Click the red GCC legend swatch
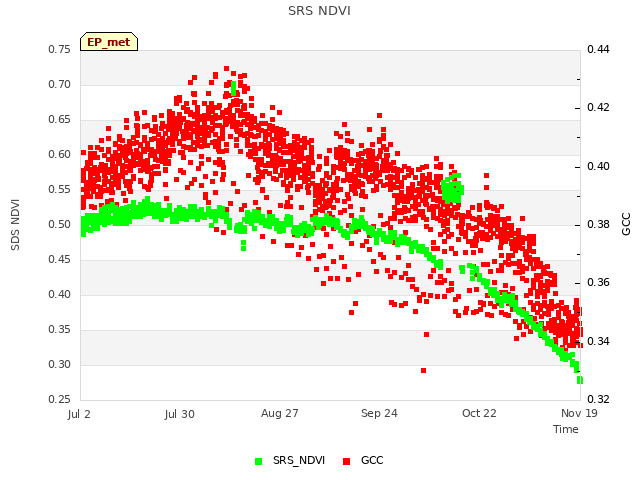The image size is (640, 480). coord(347,461)
